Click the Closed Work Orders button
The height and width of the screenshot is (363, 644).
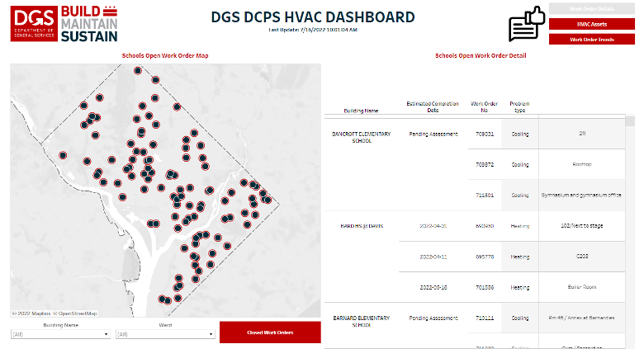(x=270, y=332)
